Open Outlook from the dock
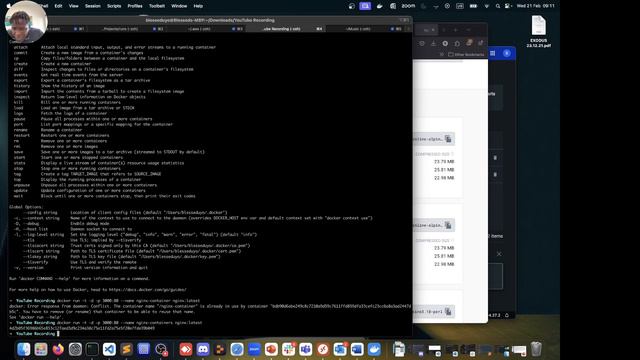Screen dimensions: 640x360 click(x=340, y=349)
